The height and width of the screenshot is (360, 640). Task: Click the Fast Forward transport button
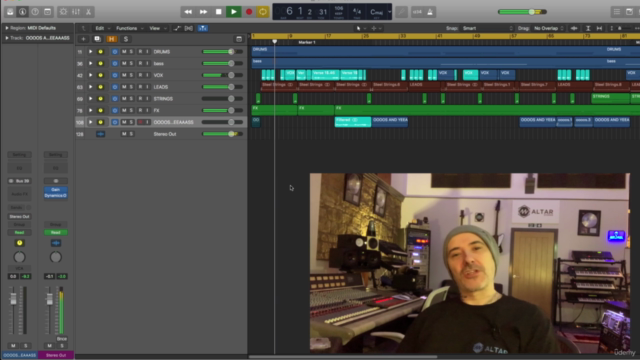203,12
